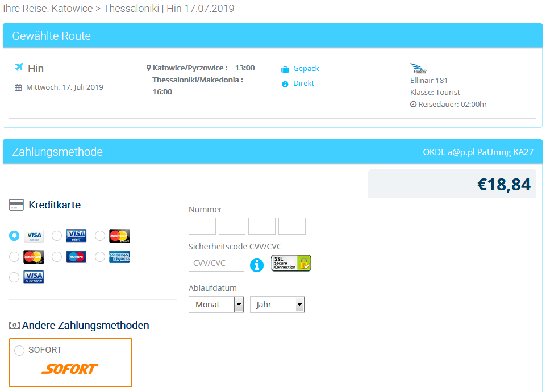Open the Monat expiry dropdown
Screen dimensions: 546x392
[216, 305]
